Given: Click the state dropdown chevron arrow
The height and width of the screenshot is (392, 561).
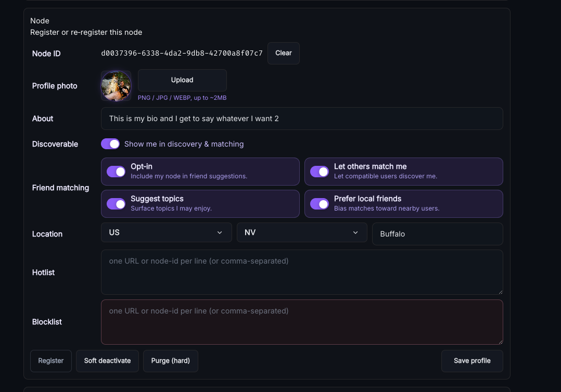Looking at the screenshot, I should click(355, 232).
